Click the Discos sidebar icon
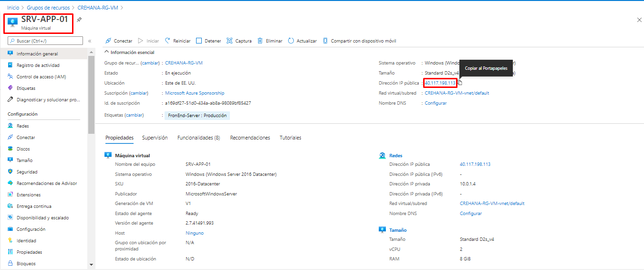 [10, 149]
